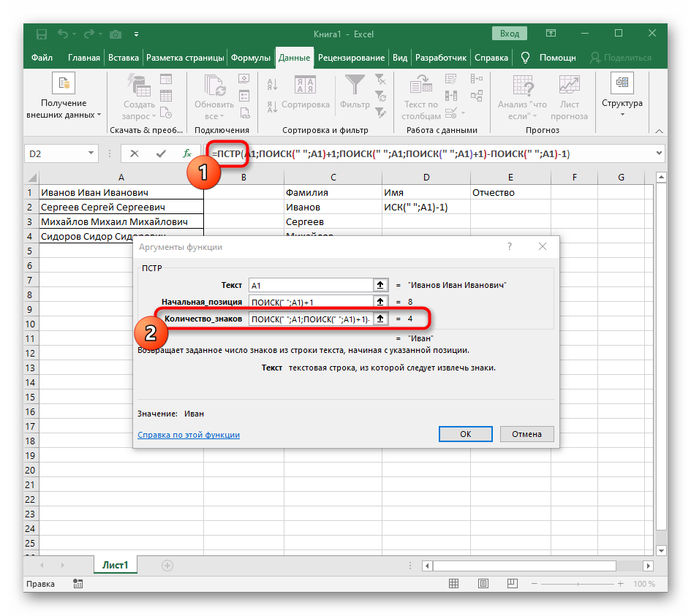Open the quick access toolbar customize arrow
The width and height of the screenshot is (691, 616).
136,34
